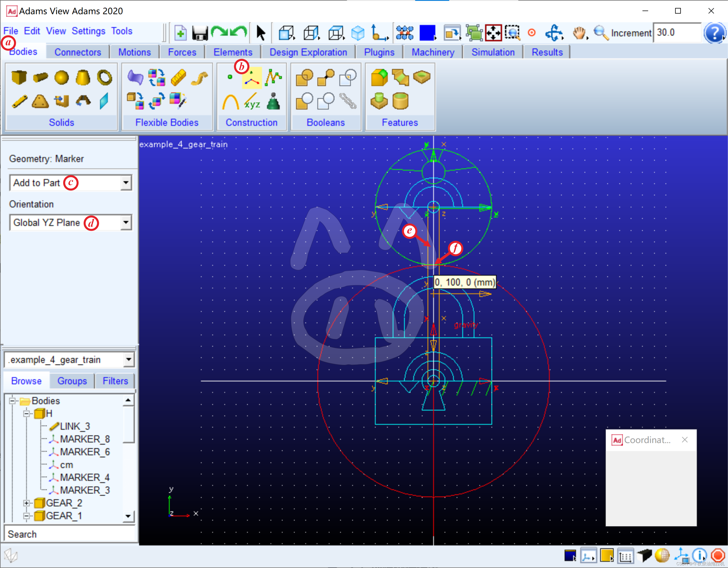
Task: Open the Tools menu
Action: click(x=122, y=31)
